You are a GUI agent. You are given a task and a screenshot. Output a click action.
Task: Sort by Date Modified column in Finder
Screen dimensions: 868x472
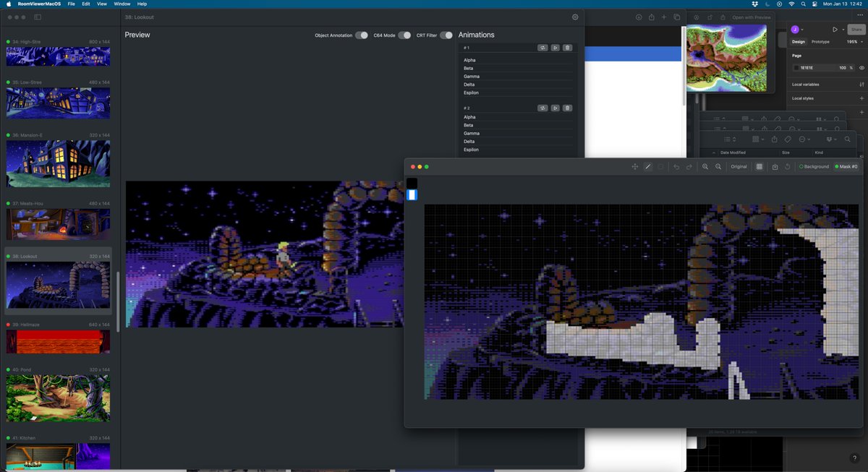[733, 153]
